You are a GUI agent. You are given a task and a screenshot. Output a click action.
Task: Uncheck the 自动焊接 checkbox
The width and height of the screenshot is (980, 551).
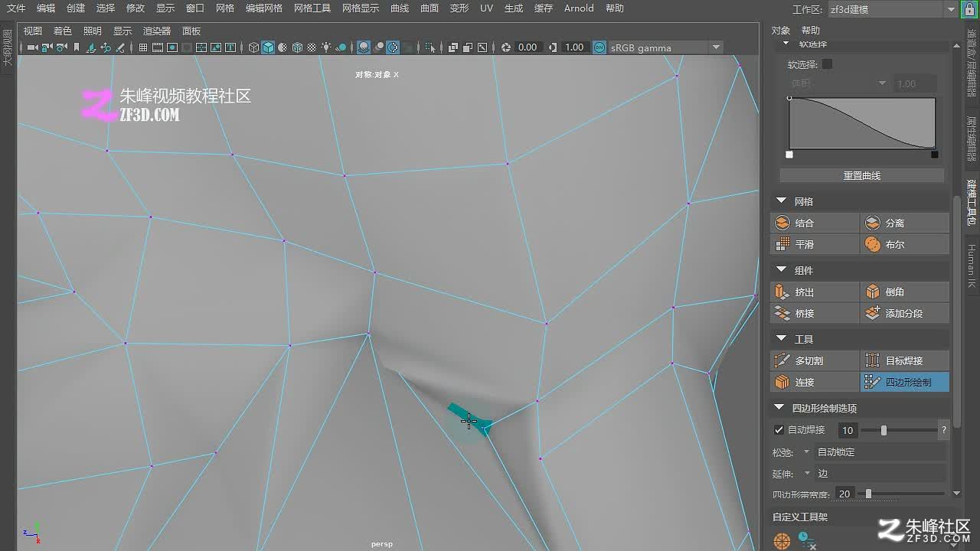click(779, 430)
